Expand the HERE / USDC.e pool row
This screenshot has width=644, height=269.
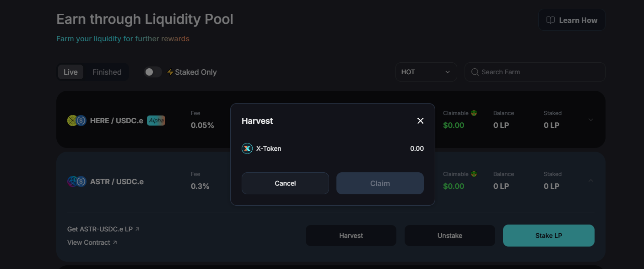tap(591, 120)
